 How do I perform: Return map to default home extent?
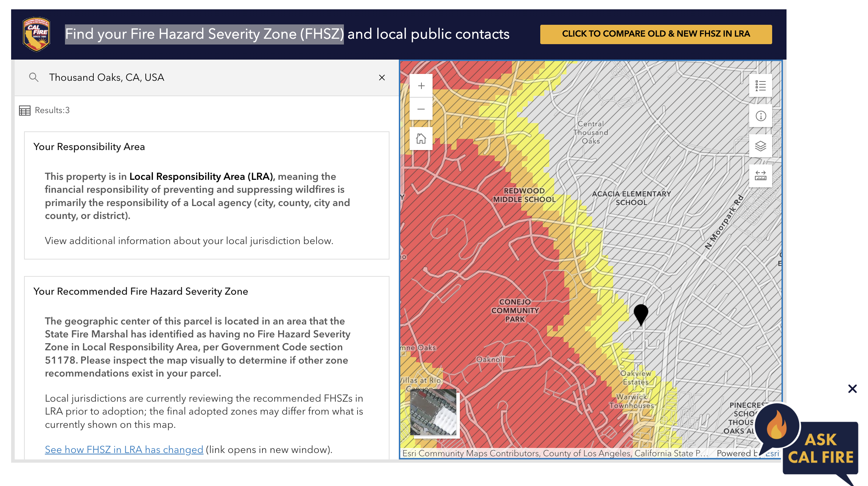tap(421, 138)
